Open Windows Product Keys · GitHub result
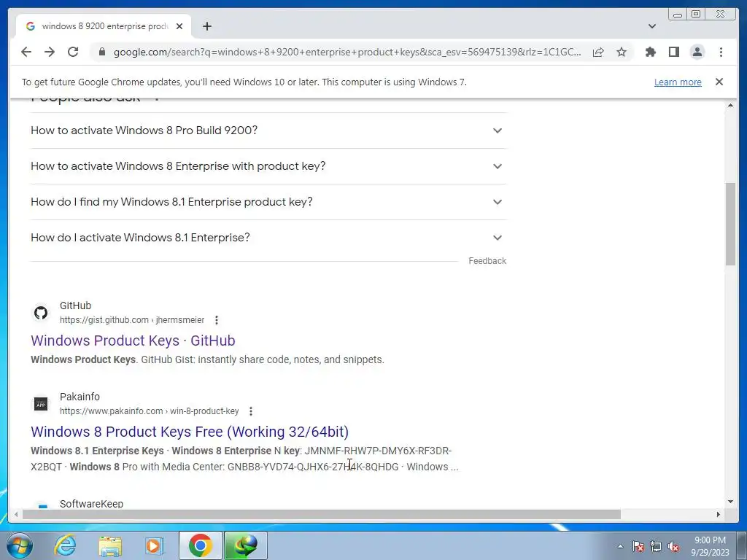The width and height of the screenshot is (747, 560). tap(133, 341)
